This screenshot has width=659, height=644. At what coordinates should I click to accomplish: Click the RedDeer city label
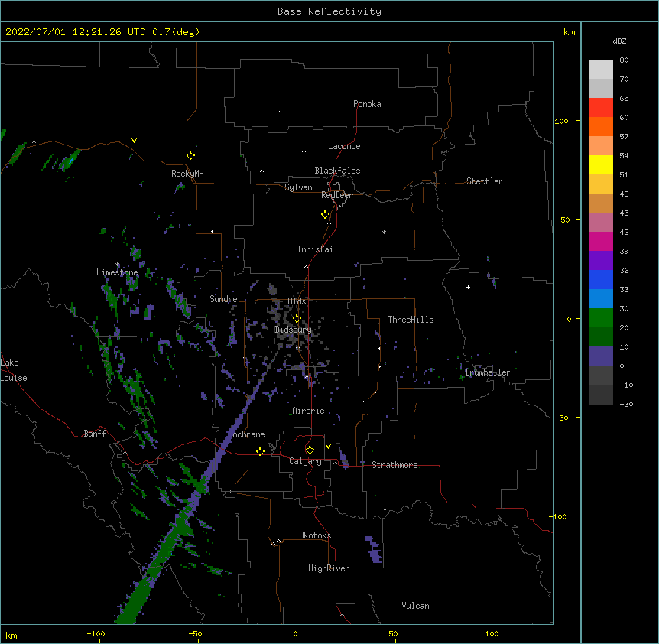(336, 195)
